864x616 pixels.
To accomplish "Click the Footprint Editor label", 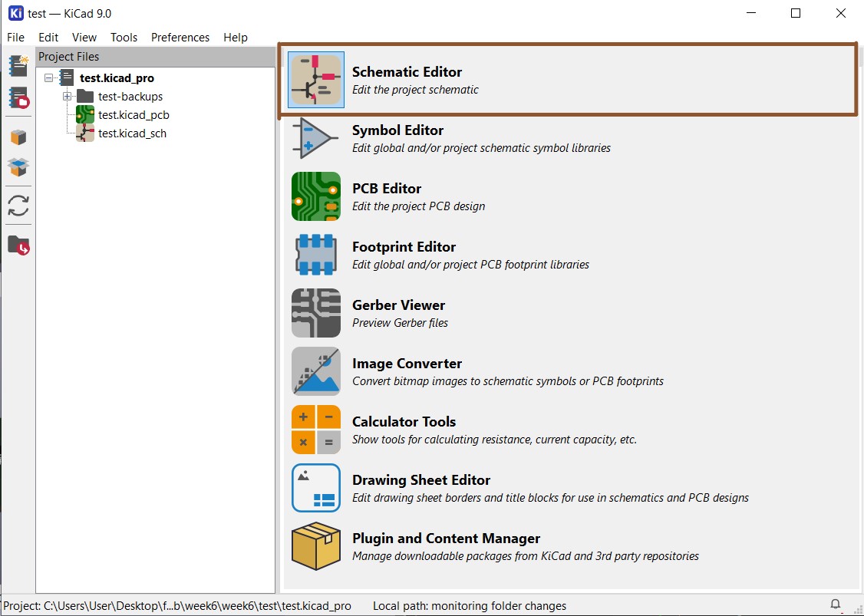I will pos(404,247).
